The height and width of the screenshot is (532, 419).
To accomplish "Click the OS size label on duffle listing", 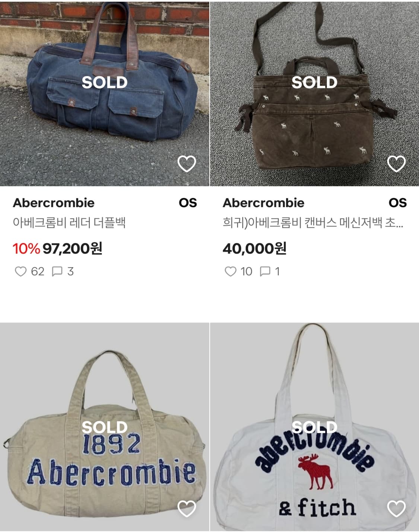I will (x=187, y=203).
